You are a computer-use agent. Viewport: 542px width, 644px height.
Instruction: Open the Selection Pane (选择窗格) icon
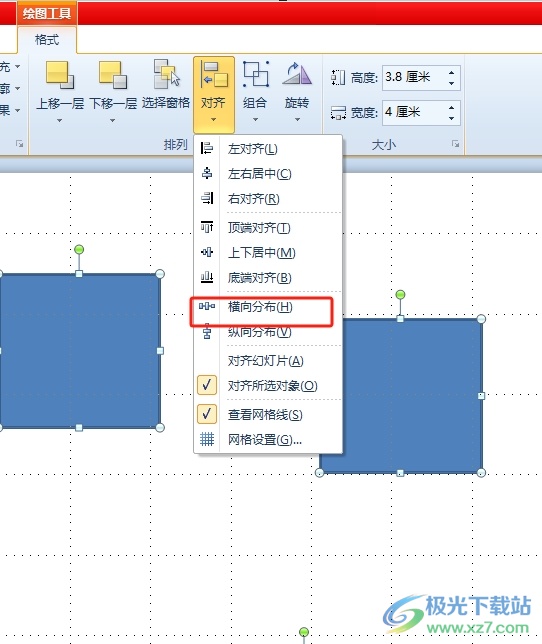[166, 74]
